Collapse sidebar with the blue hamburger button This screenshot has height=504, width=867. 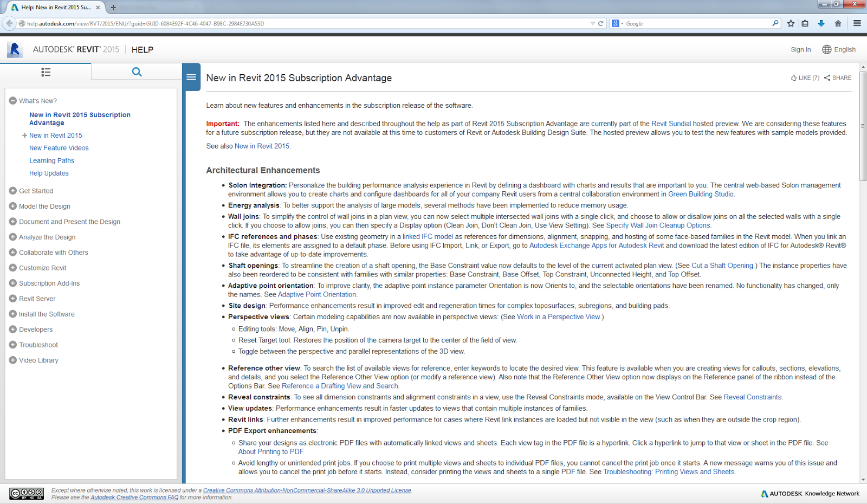191,77
